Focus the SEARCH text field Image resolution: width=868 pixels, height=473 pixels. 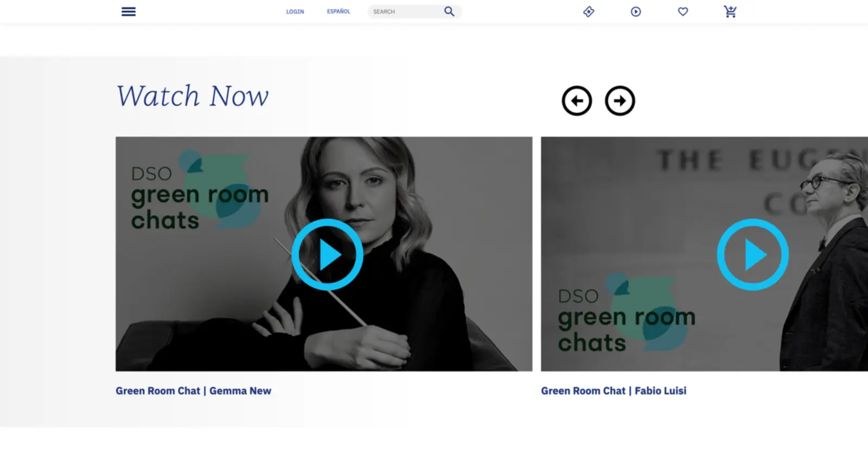point(404,11)
